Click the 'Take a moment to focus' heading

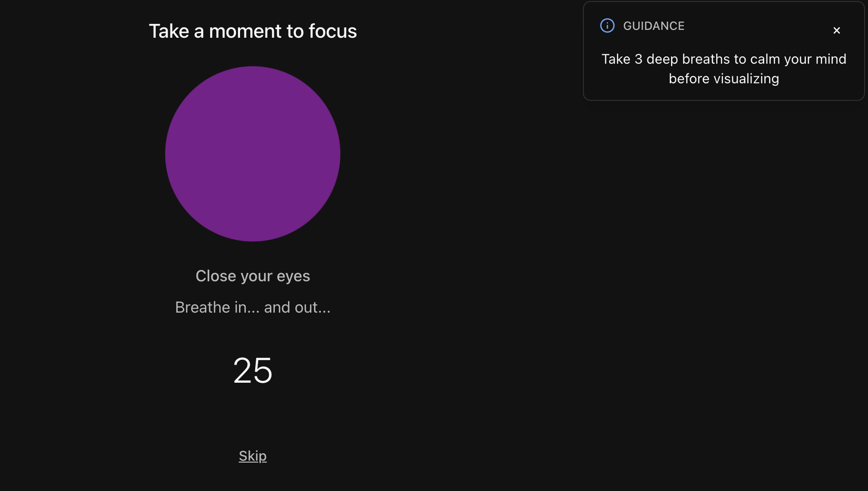point(253,31)
